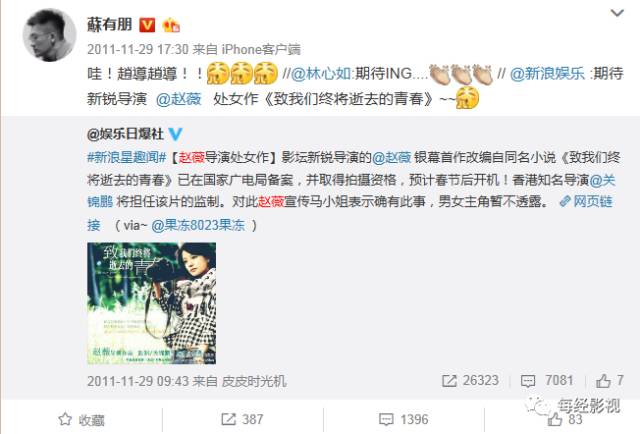This screenshot has height=434, width=640.
Task: Open @赵薇 mention in the repost text
Action: 179,99
